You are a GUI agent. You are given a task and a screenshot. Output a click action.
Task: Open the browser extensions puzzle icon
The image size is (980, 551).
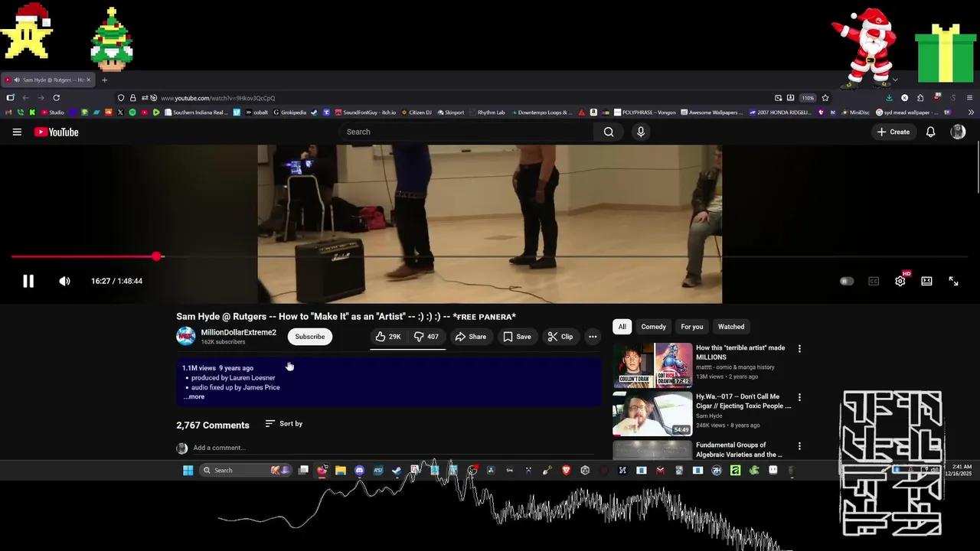(920, 98)
